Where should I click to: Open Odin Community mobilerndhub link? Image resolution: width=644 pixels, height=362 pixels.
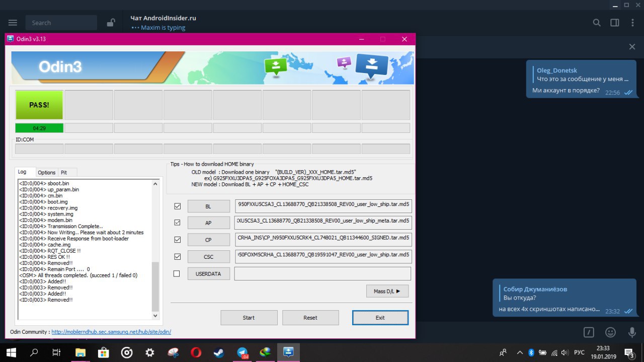point(111,332)
